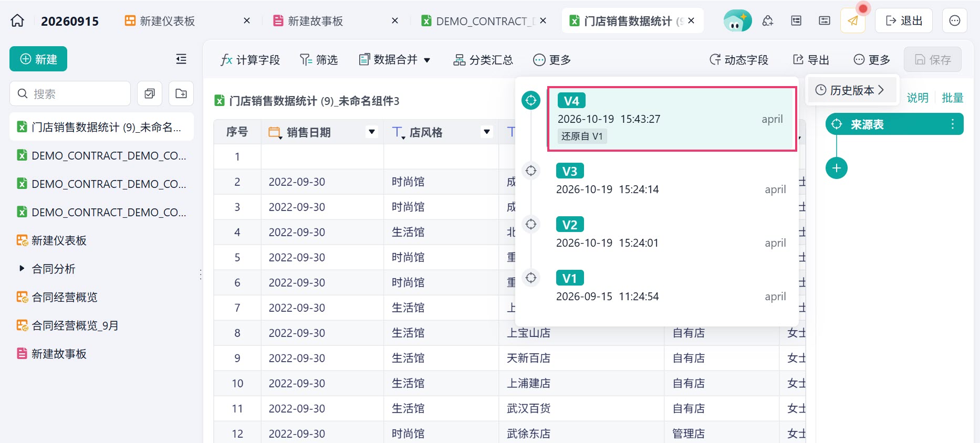
Task: Click the multi-select copy icon beside search
Action: (x=150, y=93)
